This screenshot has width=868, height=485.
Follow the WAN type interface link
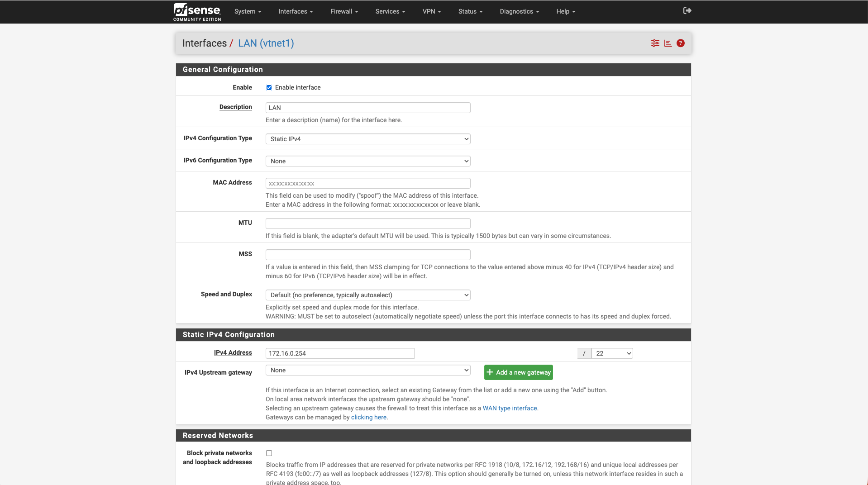(510, 408)
